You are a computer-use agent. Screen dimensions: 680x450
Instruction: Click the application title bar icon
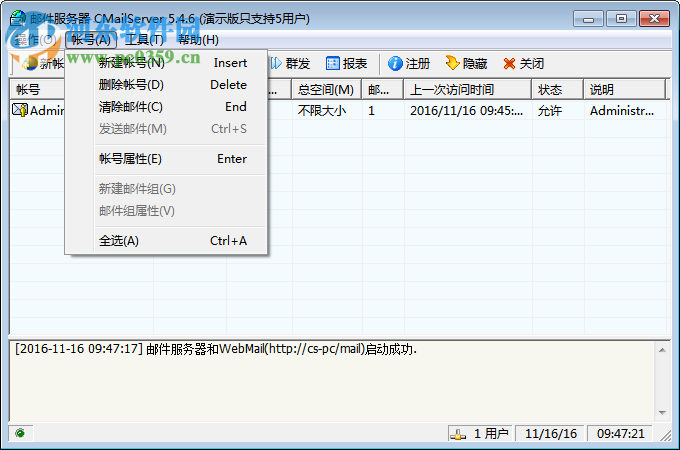pyautogui.click(x=18, y=18)
